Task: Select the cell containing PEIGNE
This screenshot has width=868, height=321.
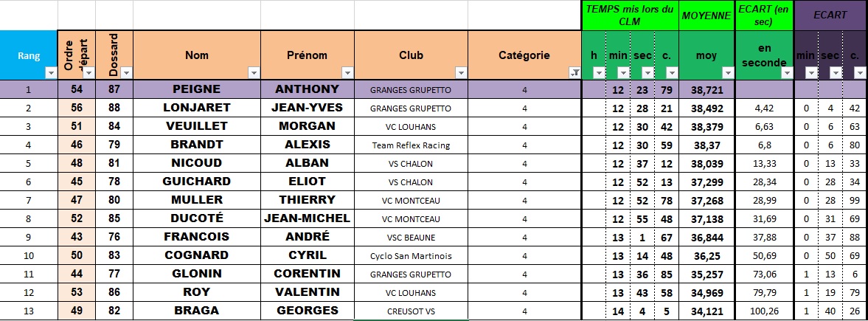Action: (x=196, y=89)
